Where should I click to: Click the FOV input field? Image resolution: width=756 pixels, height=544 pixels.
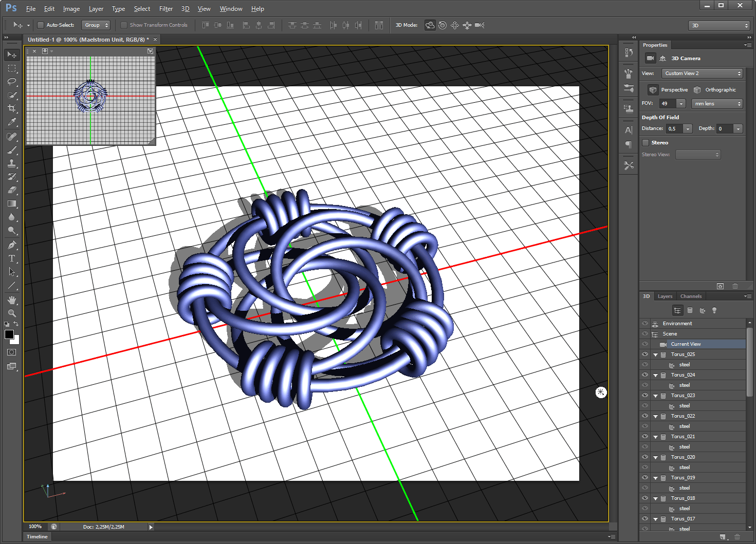pos(668,104)
